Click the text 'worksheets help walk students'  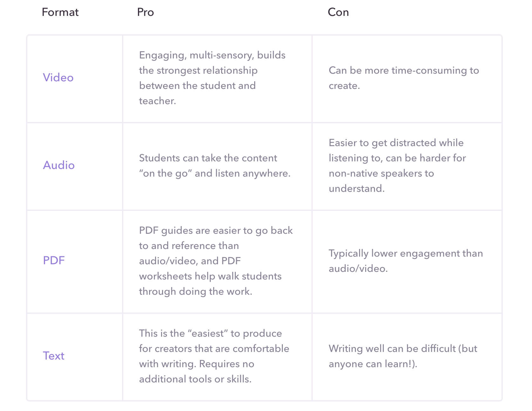tap(210, 276)
